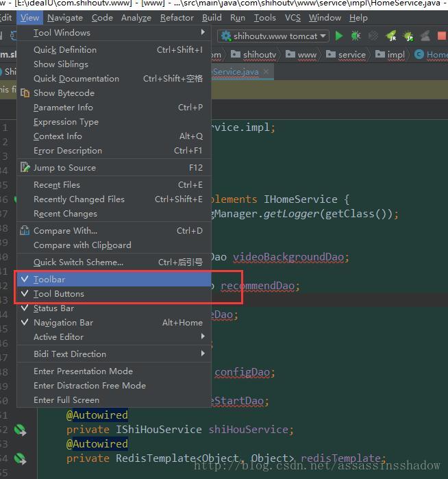The width and height of the screenshot is (448, 479).
Task: Click the green Debug bug icon
Action: (356, 36)
